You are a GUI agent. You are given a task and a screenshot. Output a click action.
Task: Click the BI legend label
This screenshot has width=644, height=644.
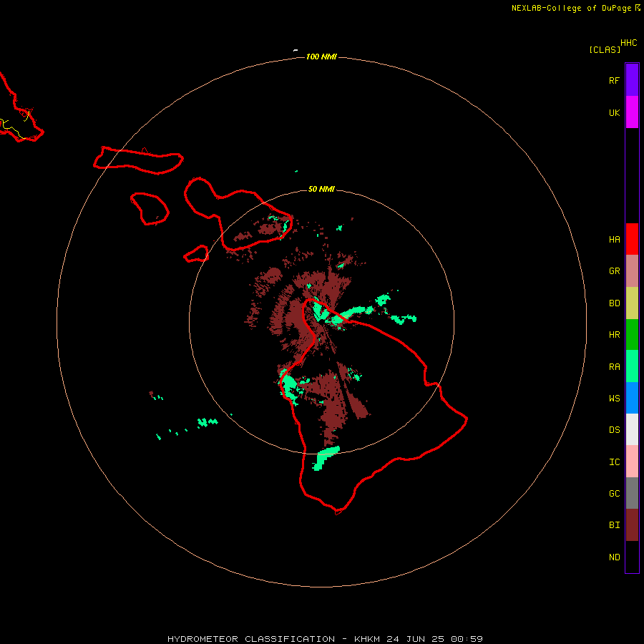pos(614,525)
